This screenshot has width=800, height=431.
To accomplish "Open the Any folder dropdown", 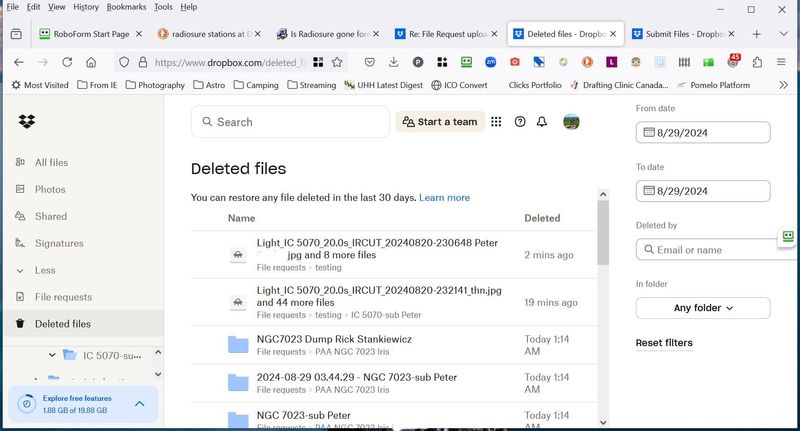I will [x=703, y=308].
